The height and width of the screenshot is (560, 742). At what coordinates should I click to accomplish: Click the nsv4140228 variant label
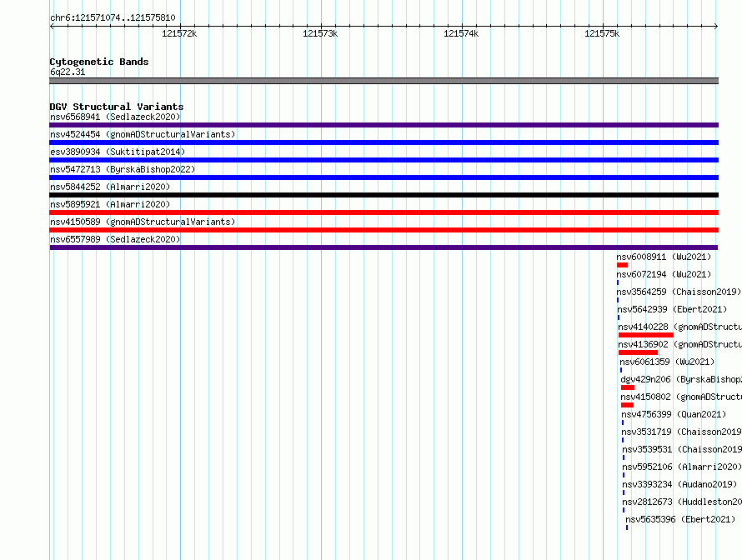point(679,327)
